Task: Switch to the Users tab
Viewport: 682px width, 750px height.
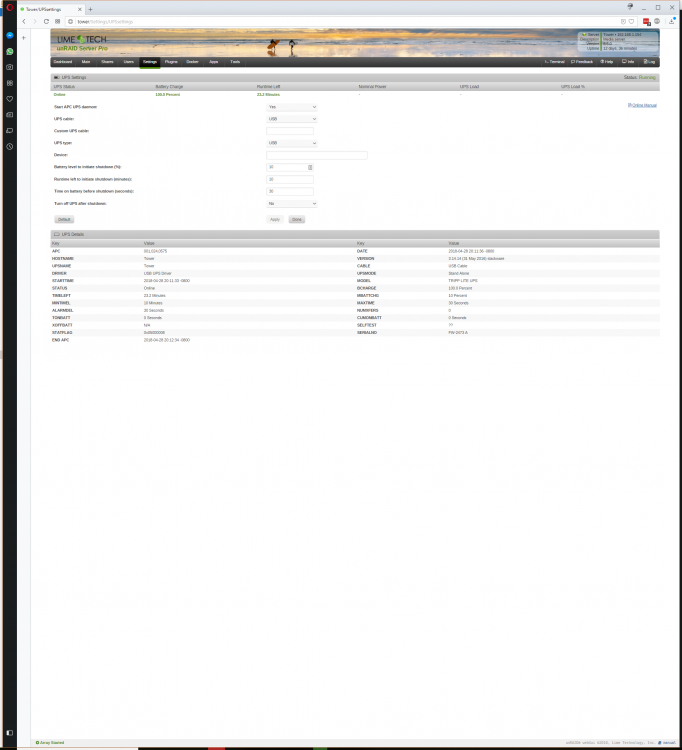Action: (129, 62)
